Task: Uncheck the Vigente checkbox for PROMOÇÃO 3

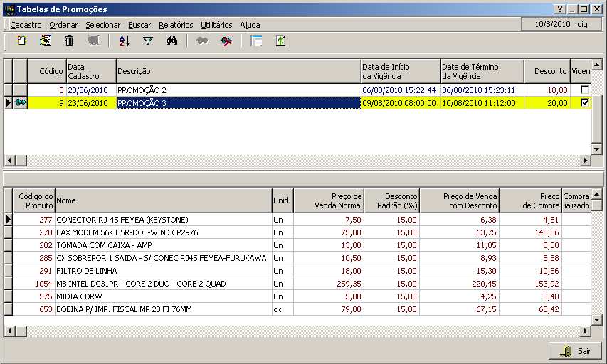Action: pyautogui.click(x=585, y=103)
